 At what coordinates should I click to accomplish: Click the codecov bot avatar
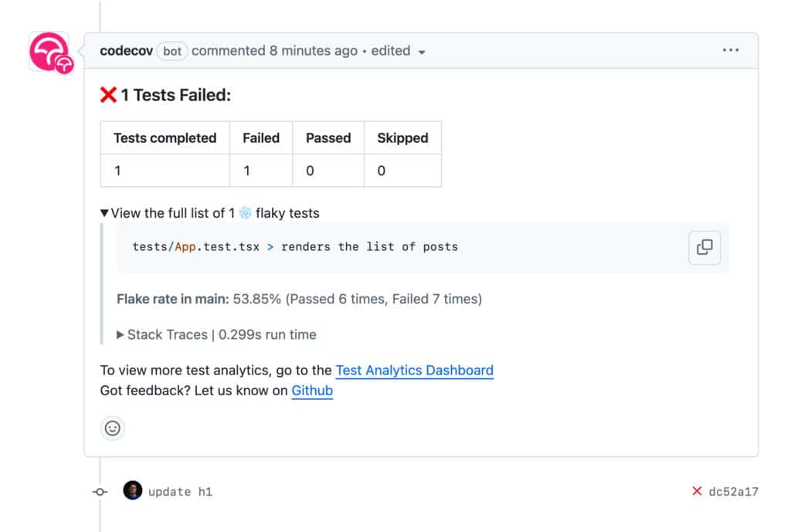pyautogui.click(x=49, y=53)
